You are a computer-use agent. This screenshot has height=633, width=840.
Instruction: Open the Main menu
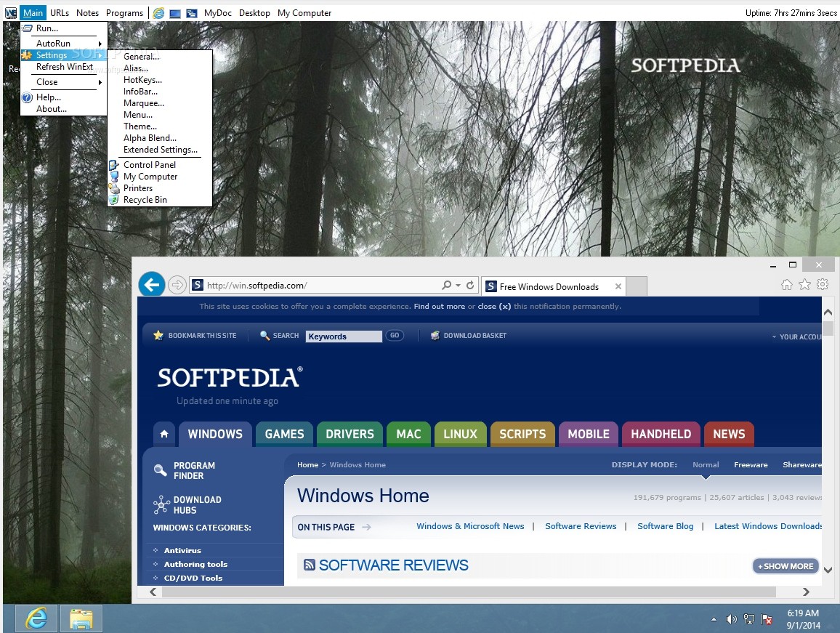tap(33, 13)
